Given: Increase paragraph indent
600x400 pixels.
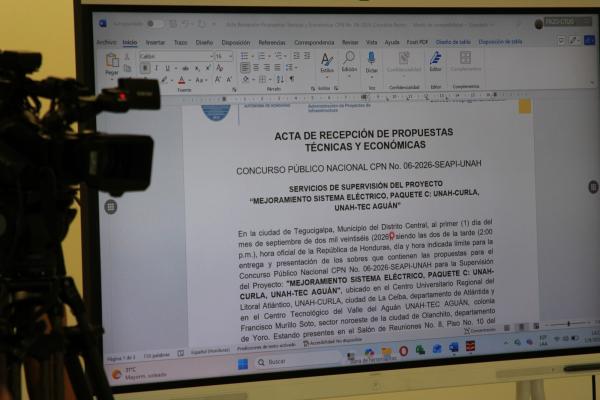Looking at the screenshot, I should pos(307,56).
